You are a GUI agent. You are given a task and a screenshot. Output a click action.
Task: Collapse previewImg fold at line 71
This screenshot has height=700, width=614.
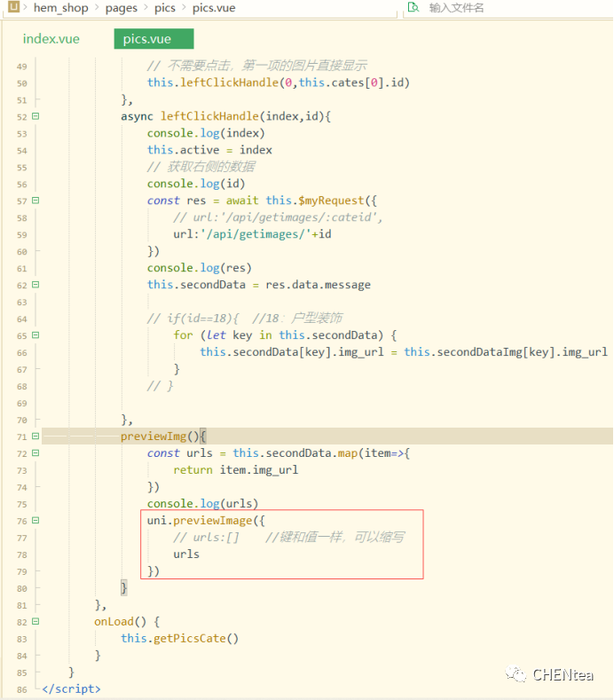pyautogui.click(x=35, y=437)
